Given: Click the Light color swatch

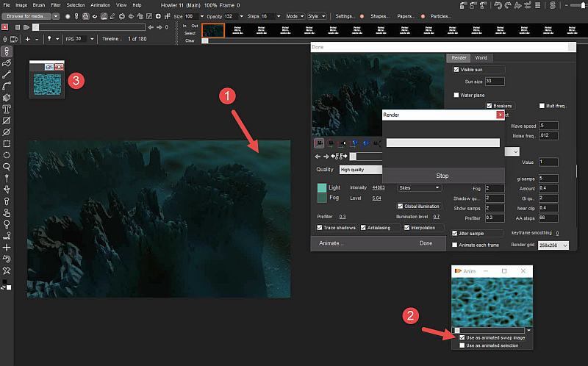Looking at the screenshot, I should pyautogui.click(x=321, y=187).
